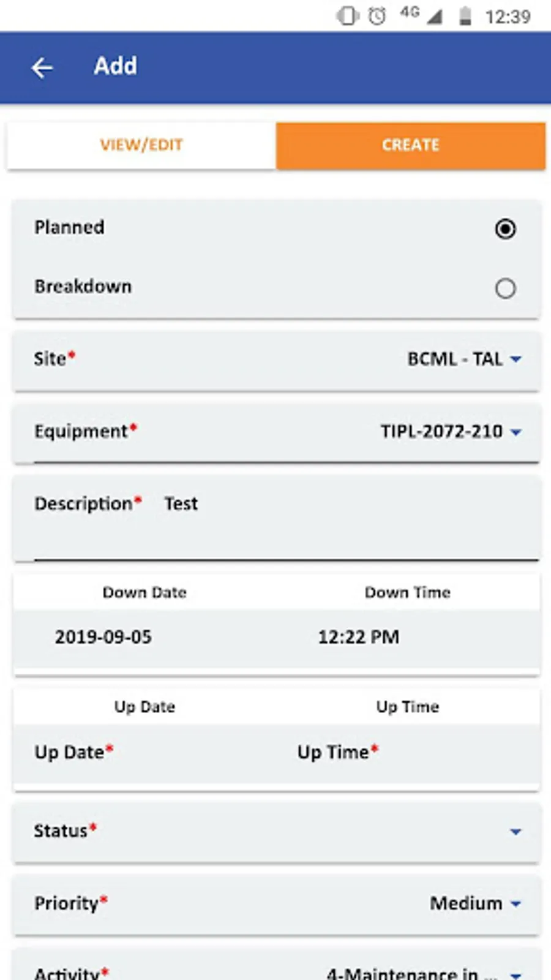
Task: Switch to the CREATE tab
Action: [x=411, y=145]
